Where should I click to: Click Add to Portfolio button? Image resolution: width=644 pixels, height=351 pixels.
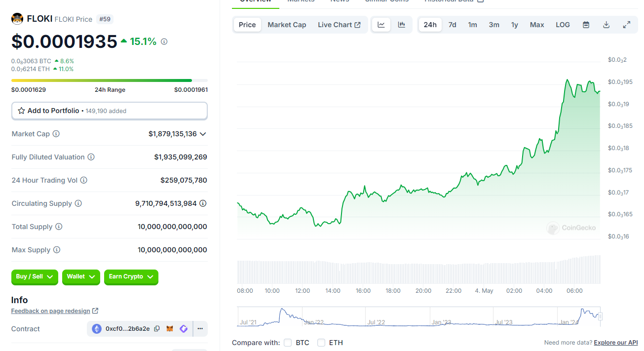pos(110,111)
